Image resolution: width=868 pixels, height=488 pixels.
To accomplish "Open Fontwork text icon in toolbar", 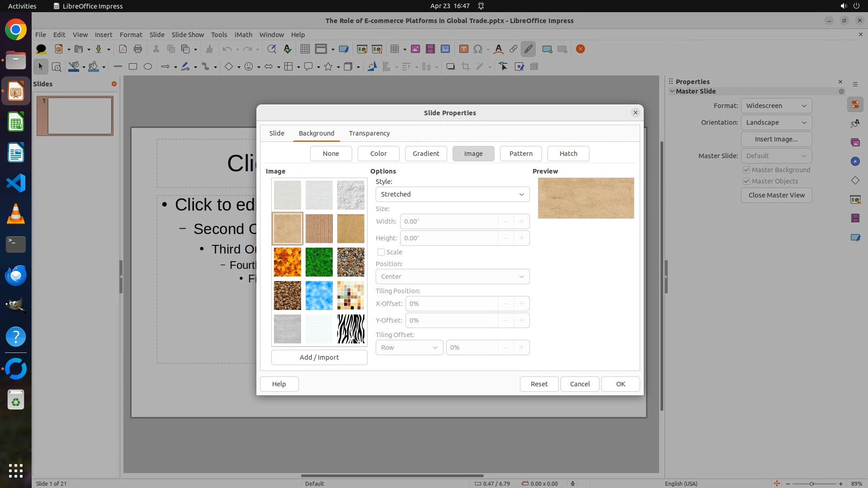I will click(x=498, y=49).
